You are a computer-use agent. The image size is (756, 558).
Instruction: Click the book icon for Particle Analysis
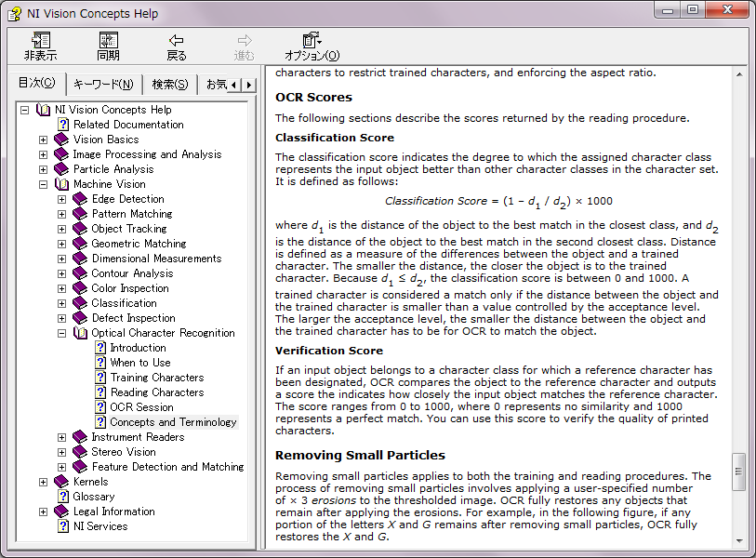(61, 170)
